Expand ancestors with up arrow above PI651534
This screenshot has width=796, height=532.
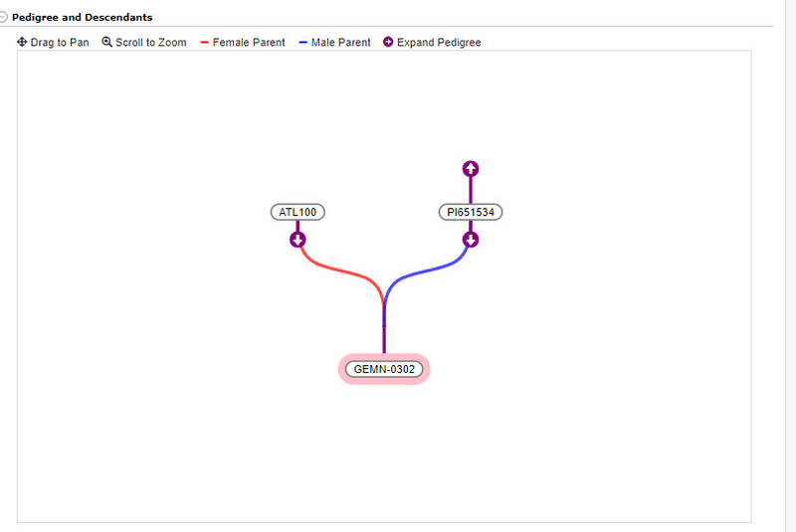(x=471, y=168)
